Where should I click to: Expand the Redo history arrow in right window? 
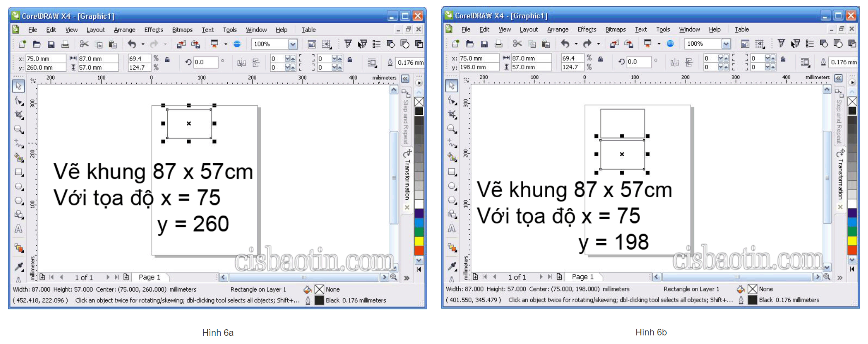tap(598, 44)
